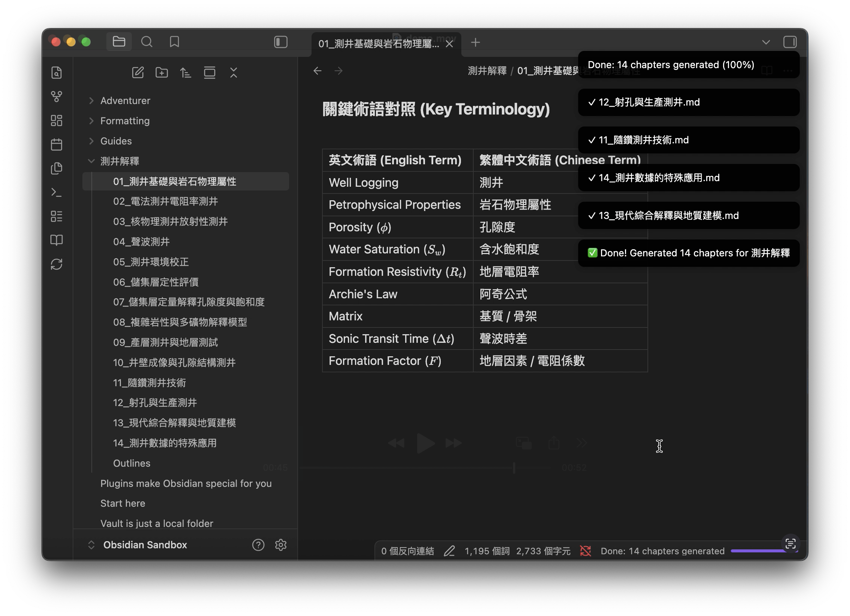Create a new folder
The width and height of the screenshot is (850, 616).
[x=161, y=73]
